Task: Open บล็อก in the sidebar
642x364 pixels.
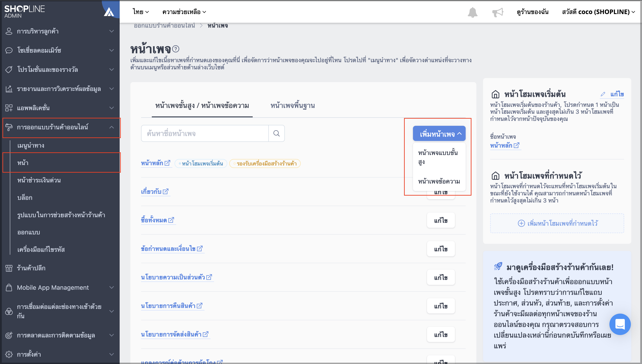Action: click(25, 197)
